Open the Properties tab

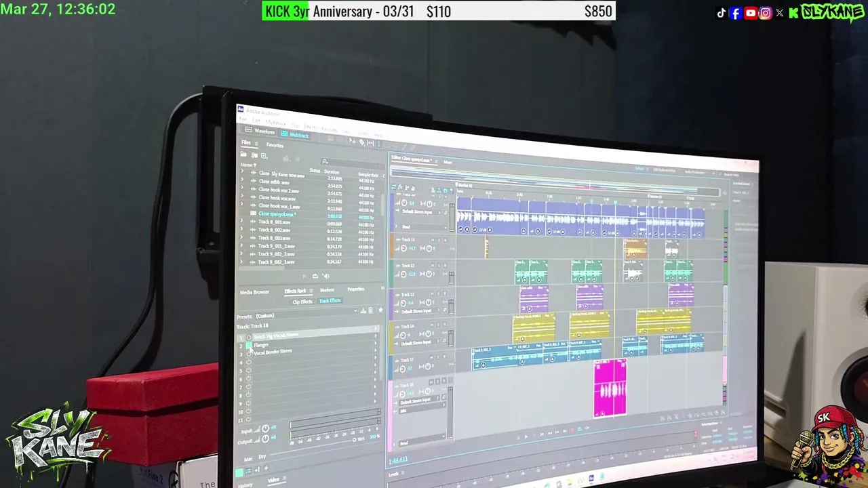point(355,289)
